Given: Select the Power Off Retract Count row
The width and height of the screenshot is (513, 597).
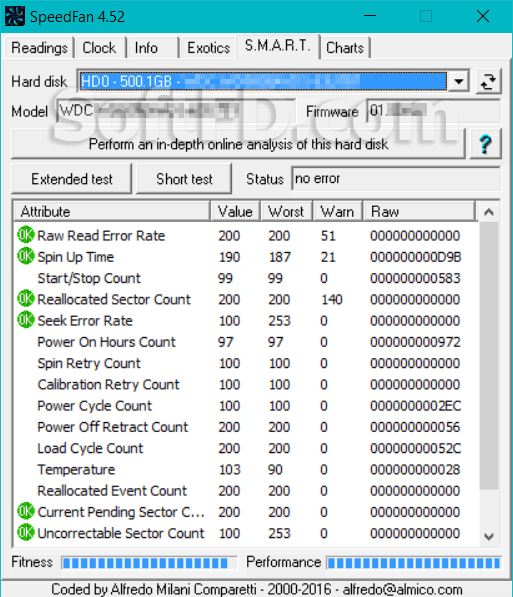Looking at the screenshot, I should pos(246,427).
